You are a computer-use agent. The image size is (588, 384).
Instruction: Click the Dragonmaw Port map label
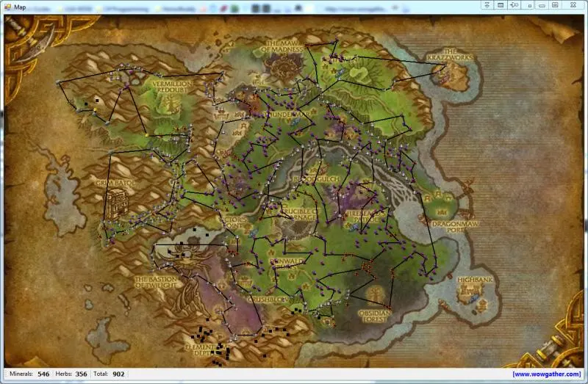[455, 227]
